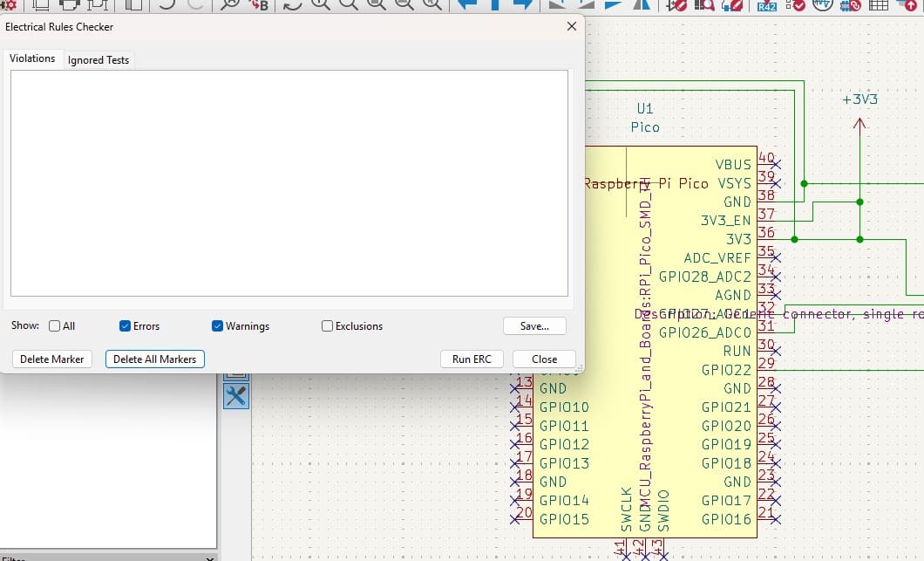Select the U1 reference label
Image resolution: width=924 pixels, height=561 pixels.
coord(645,108)
